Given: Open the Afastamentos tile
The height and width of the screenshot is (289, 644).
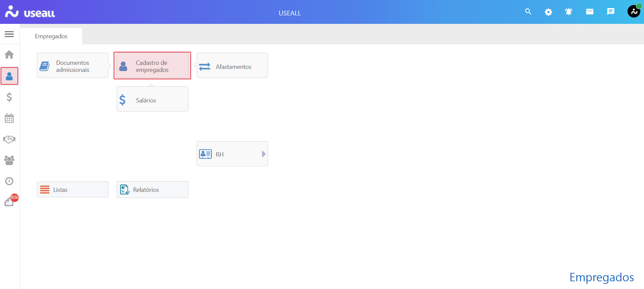Looking at the screenshot, I should coord(232,66).
